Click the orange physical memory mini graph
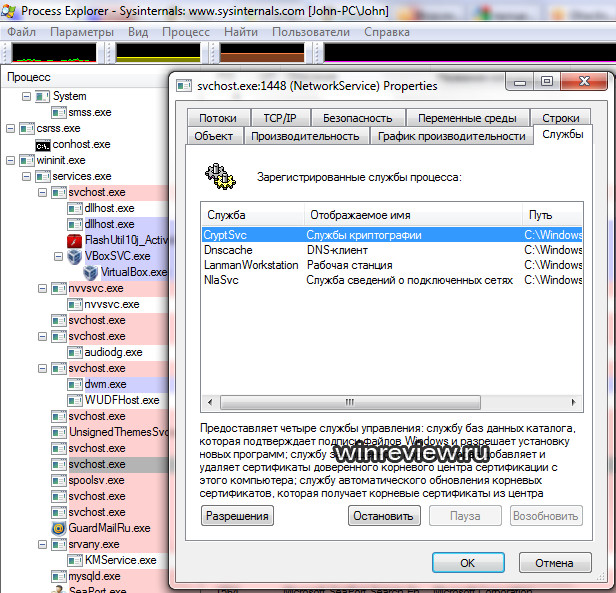 click(x=262, y=53)
